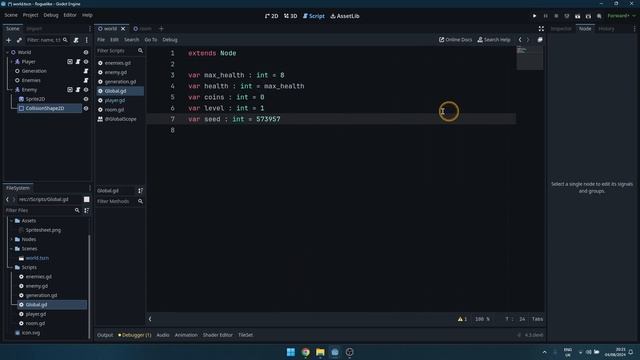The height and width of the screenshot is (360, 640).
Task: Open the Scene dock extra options menu
Action: click(x=87, y=40)
